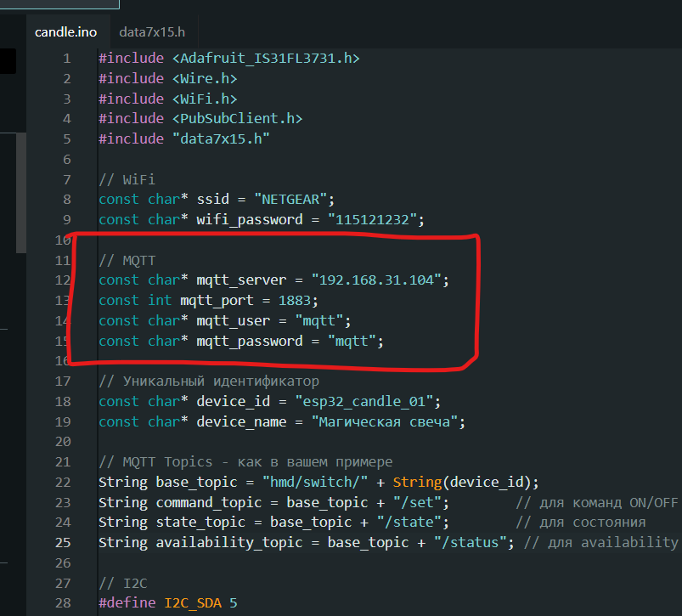The image size is (682, 616).
Task: Place cursor in mqtt_server IP address string
Action: (x=379, y=280)
